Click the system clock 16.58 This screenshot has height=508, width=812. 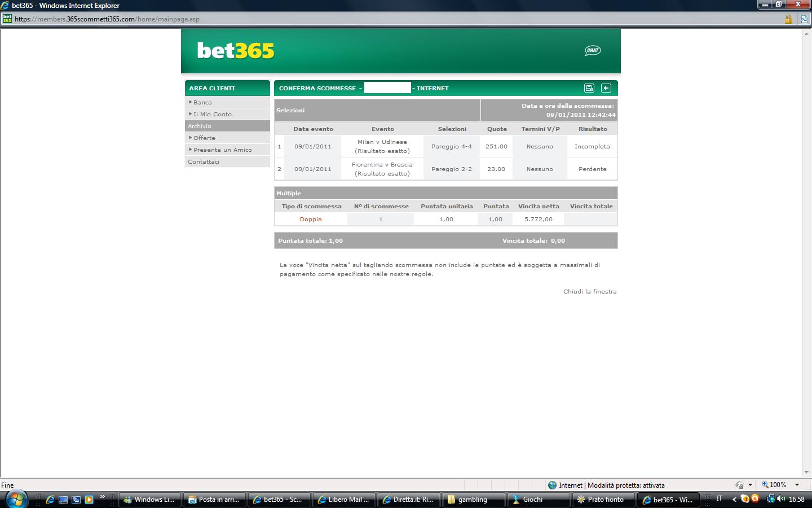(797, 499)
